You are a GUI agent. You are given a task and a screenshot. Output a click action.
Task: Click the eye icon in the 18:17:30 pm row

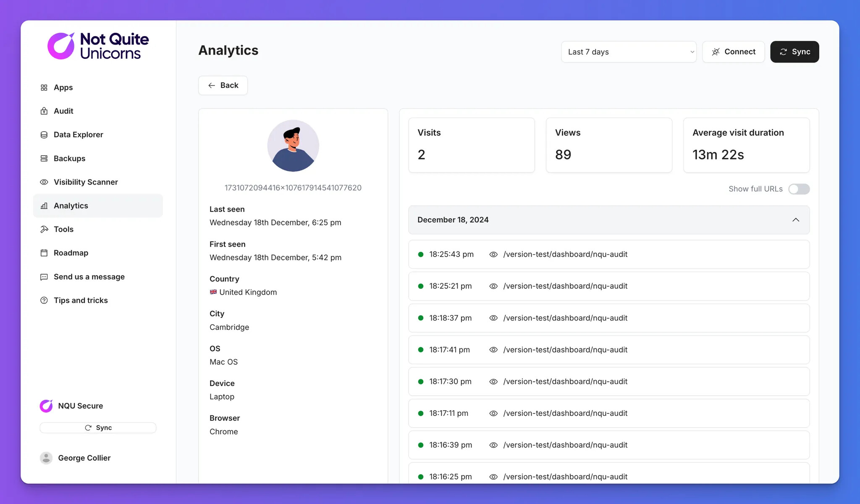click(493, 381)
